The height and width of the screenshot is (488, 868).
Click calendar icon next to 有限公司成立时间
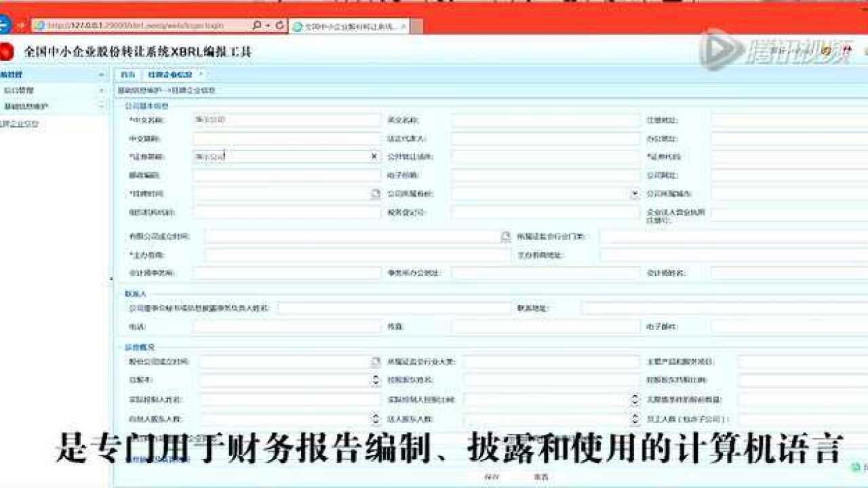click(504, 236)
